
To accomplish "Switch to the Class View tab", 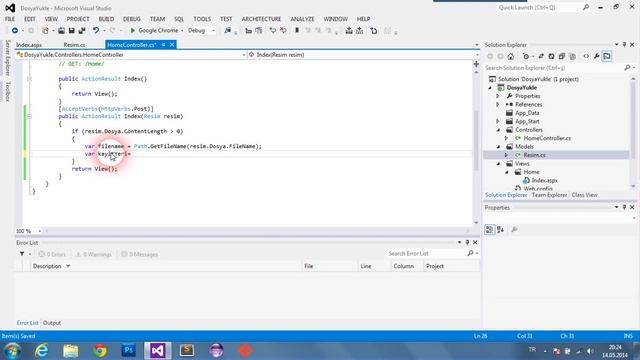I will point(584,195).
